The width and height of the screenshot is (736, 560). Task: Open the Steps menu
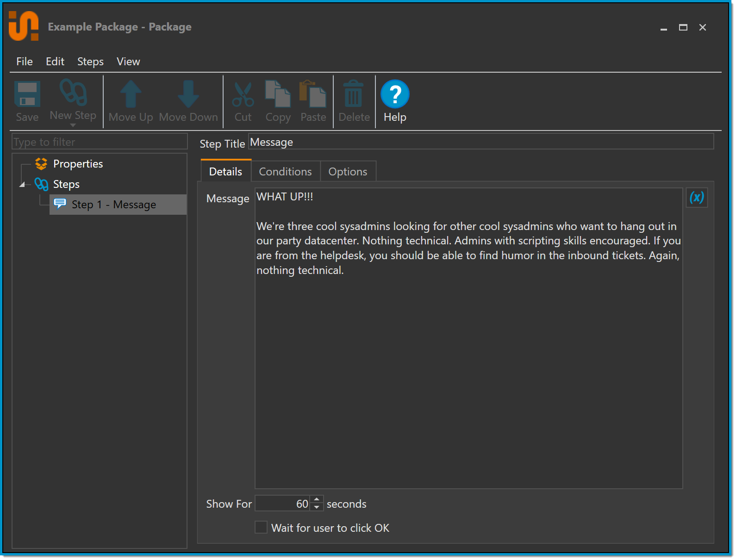click(90, 62)
